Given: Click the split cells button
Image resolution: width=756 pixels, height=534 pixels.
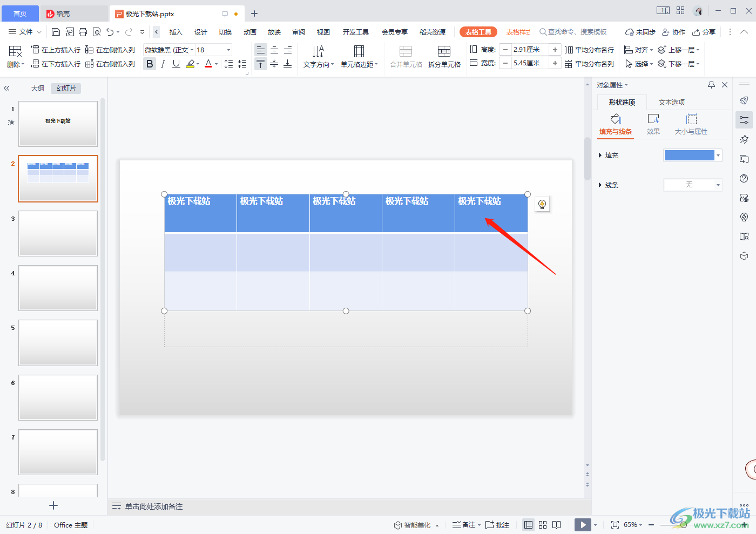Looking at the screenshot, I should pos(444,57).
